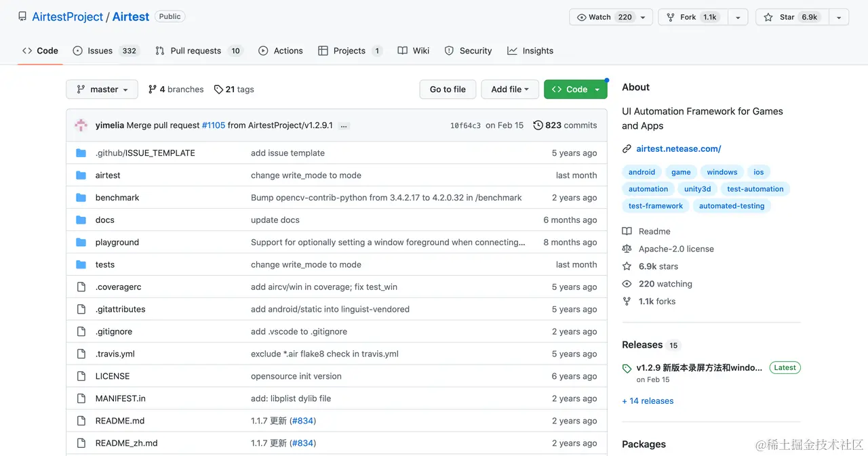
Task: Click the yimelia avatar in commit header
Action: (x=81, y=125)
